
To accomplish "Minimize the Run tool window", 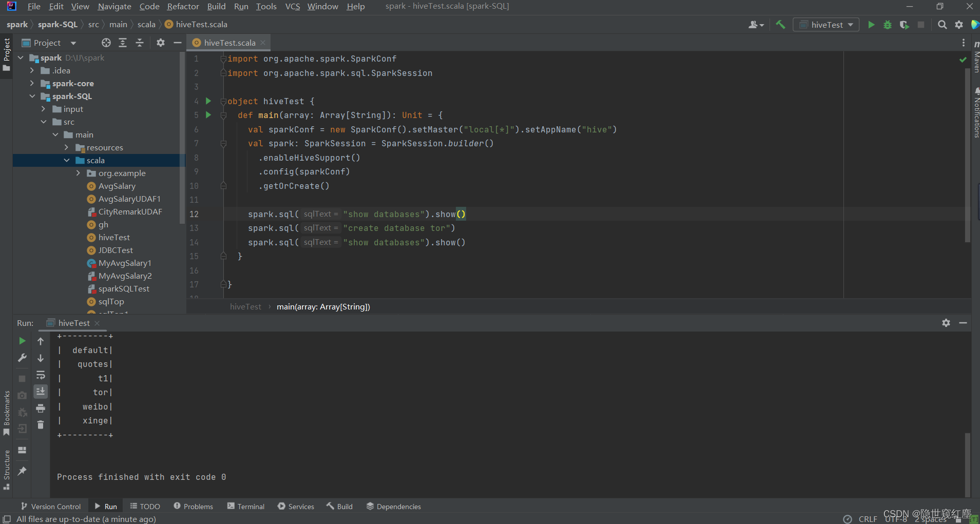I will pyautogui.click(x=963, y=323).
